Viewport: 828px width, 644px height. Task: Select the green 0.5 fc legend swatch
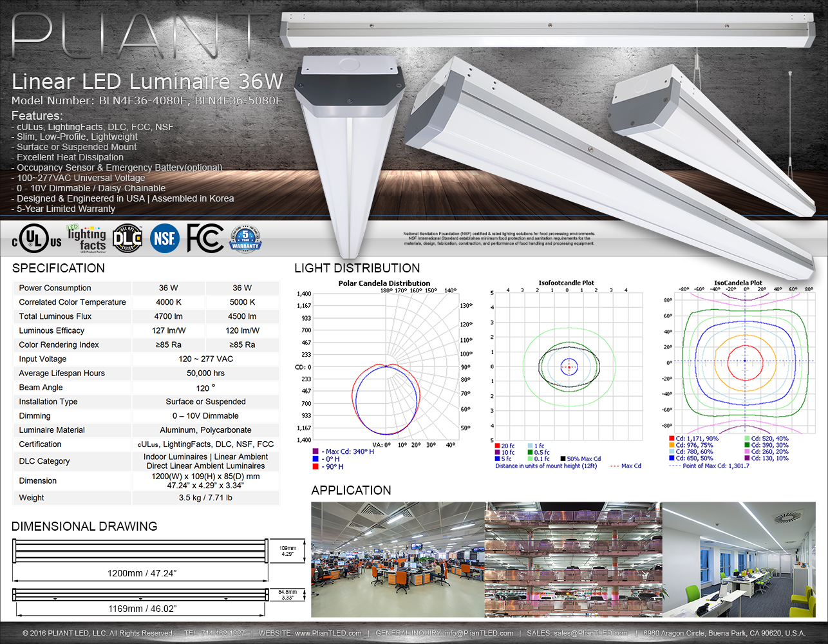tap(530, 452)
